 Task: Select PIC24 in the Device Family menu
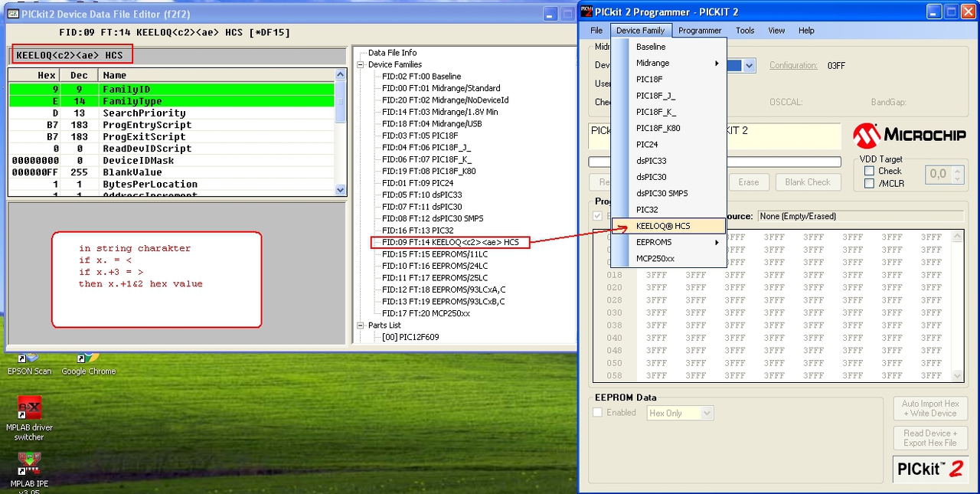click(668, 144)
